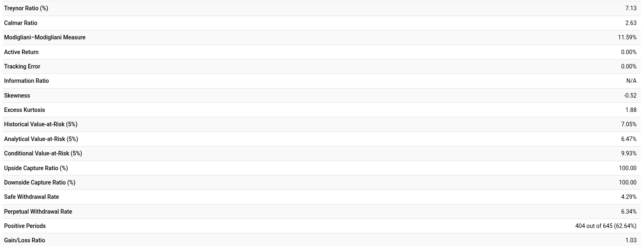Viewport: 644px width, 246px height.
Task: Select the Gain/Loss Ratio label
Action: click(25, 240)
